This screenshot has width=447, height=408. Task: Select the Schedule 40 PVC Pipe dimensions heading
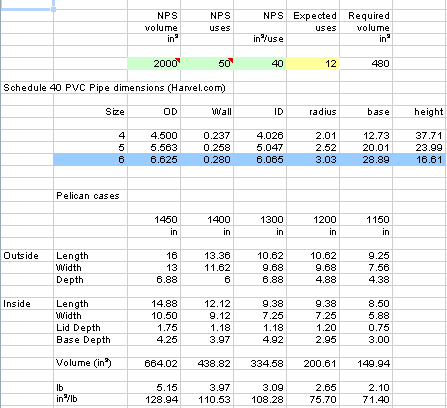(x=114, y=88)
